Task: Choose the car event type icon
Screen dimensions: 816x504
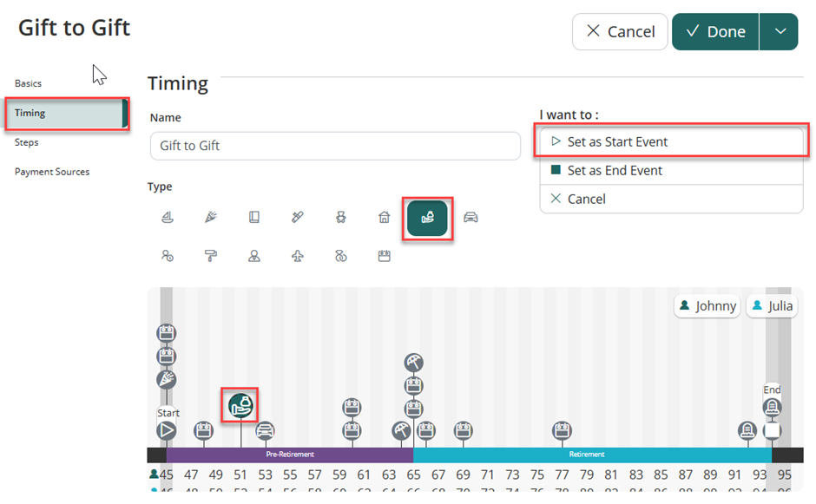Action: coord(471,218)
